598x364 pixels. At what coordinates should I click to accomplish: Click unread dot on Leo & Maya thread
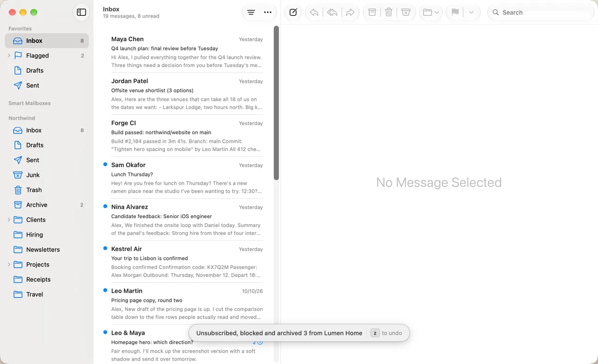pyautogui.click(x=105, y=332)
